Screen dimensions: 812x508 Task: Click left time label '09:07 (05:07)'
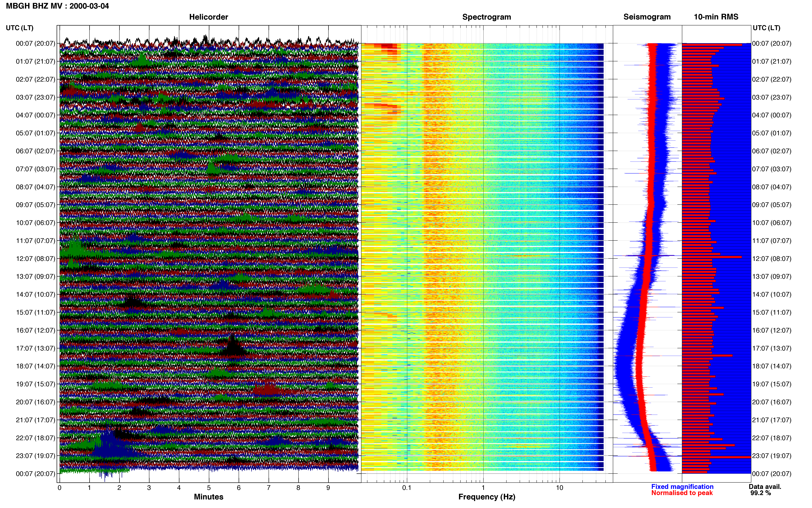[35, 205]
